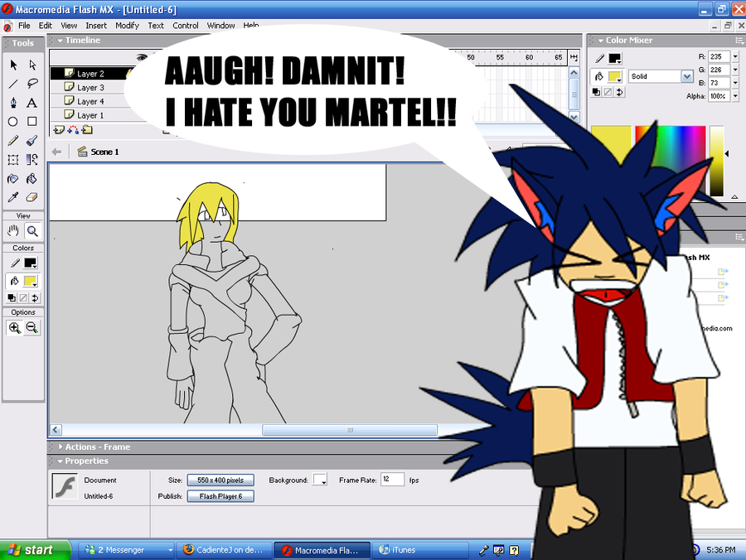Screen dimensions: 746x560
Task: Open the File menu
Action: point(24,26)
